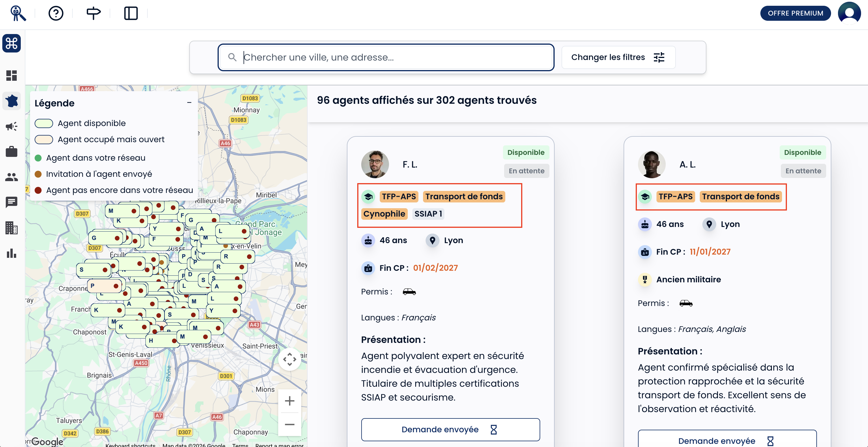Click the SSIAP 1 tag

pyautogui.click(x=428, y=214)
